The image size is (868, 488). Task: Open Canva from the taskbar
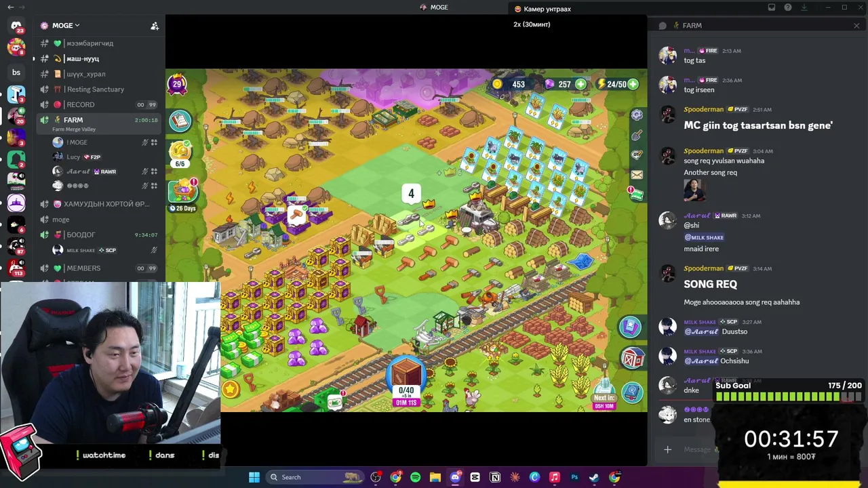point(534,477)
